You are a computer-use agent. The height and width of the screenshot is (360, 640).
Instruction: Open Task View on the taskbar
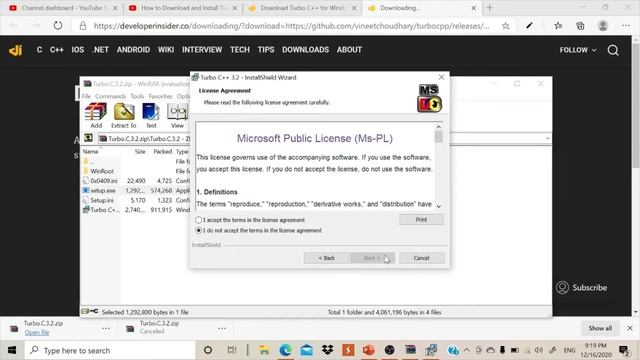231,350
